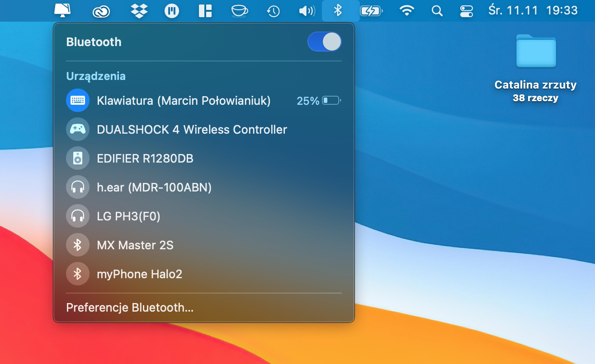This screenshot has height=364, width=595.
Task: Open the Wi-Fi menu bar icon
Action: click(x=407, y=11)
